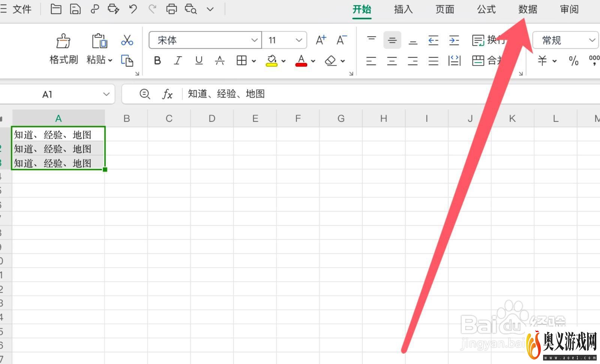This screenshot has width=600, height=364.
Task: Switch to the 审阅 tab
Action: coord(569,9)
